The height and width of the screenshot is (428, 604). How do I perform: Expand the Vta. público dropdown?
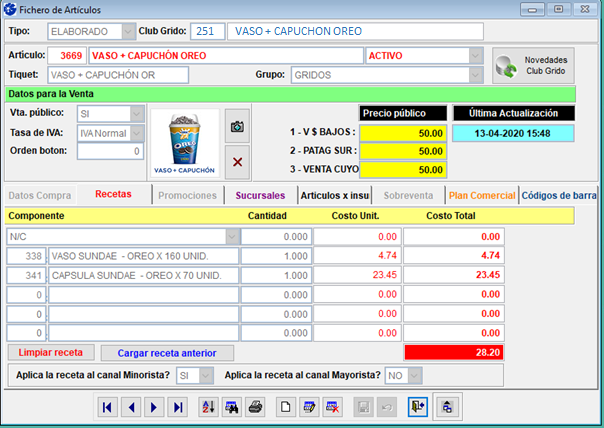[137, 114]
